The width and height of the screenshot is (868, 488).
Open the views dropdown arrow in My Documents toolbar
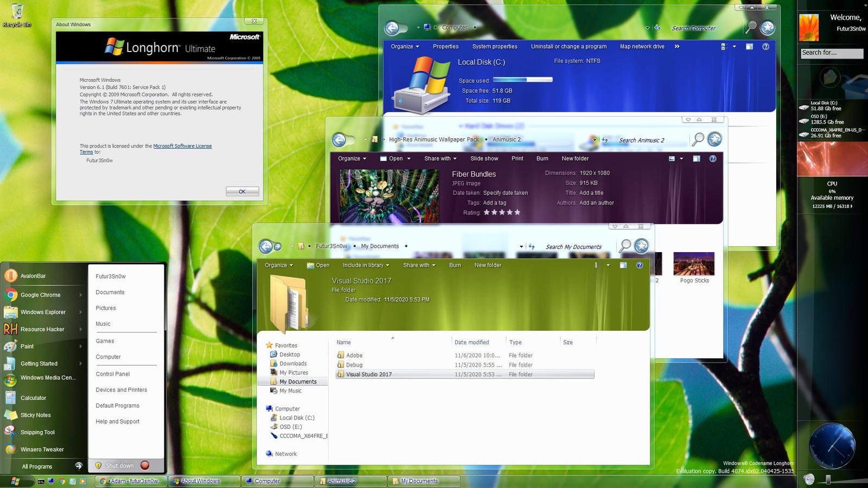(x=608, y=265)
